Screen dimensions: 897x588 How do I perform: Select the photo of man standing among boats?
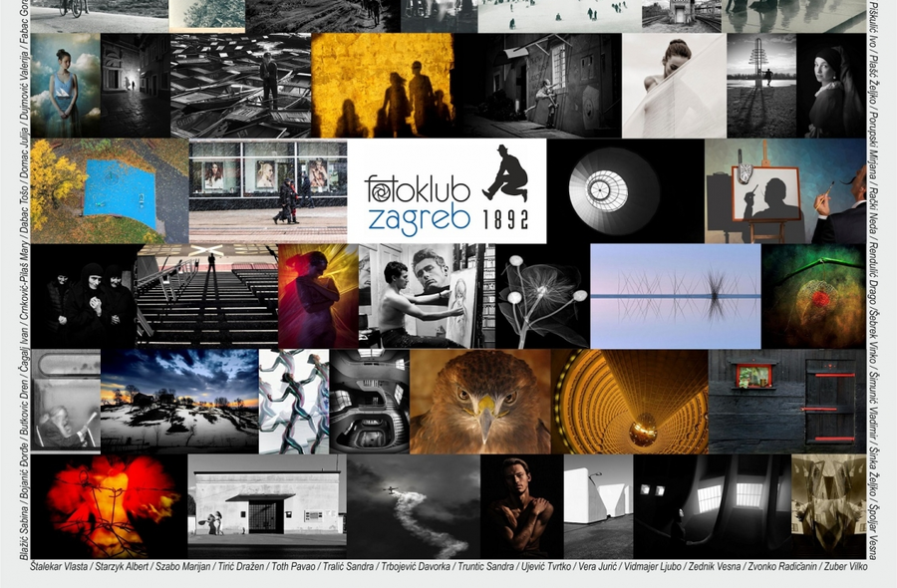[x=241, y=86]
